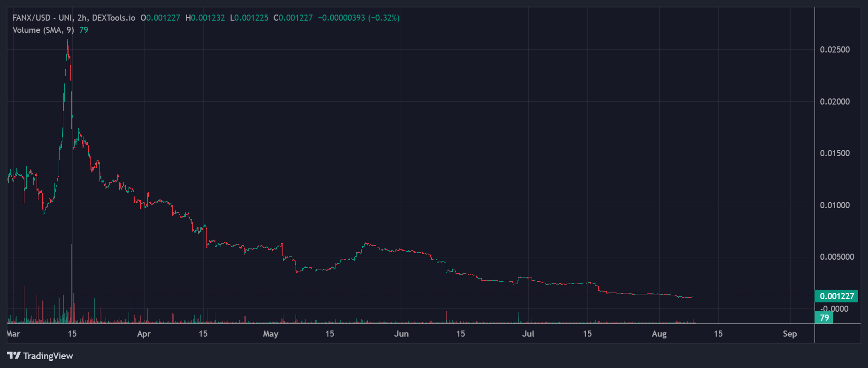868x368 pixels.
Task: Click the 0.01500 price axis label
Action: [835, 153]
